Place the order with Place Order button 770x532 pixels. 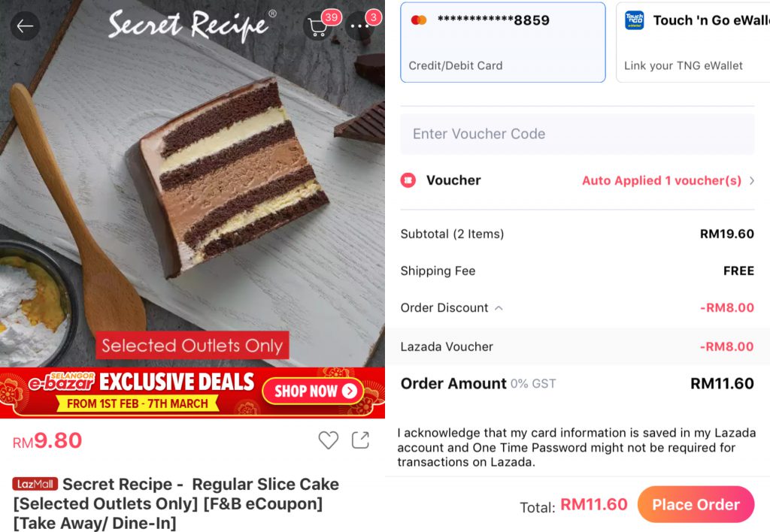tap(696, 504)
